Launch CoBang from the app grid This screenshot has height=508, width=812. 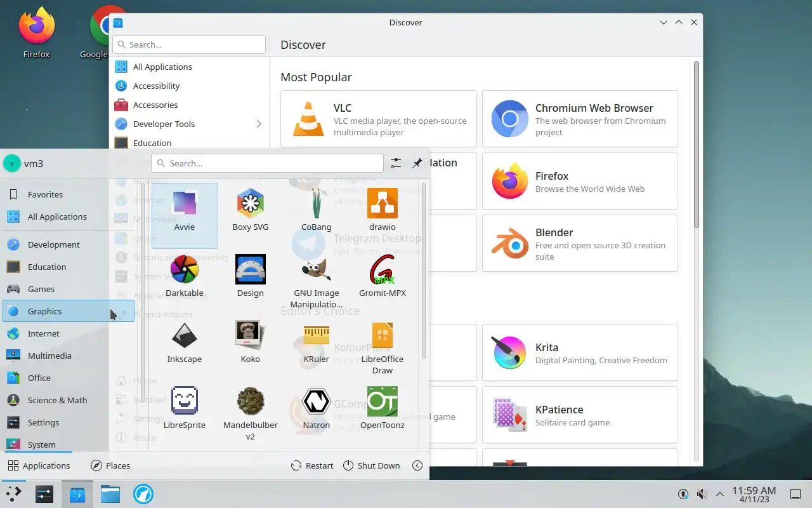pos(317,215)
